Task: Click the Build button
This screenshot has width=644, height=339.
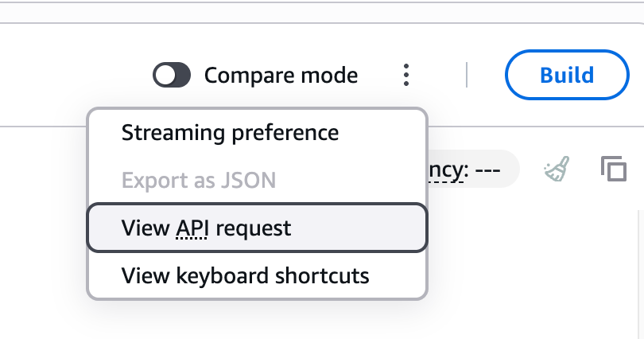Action: [566, 76]
